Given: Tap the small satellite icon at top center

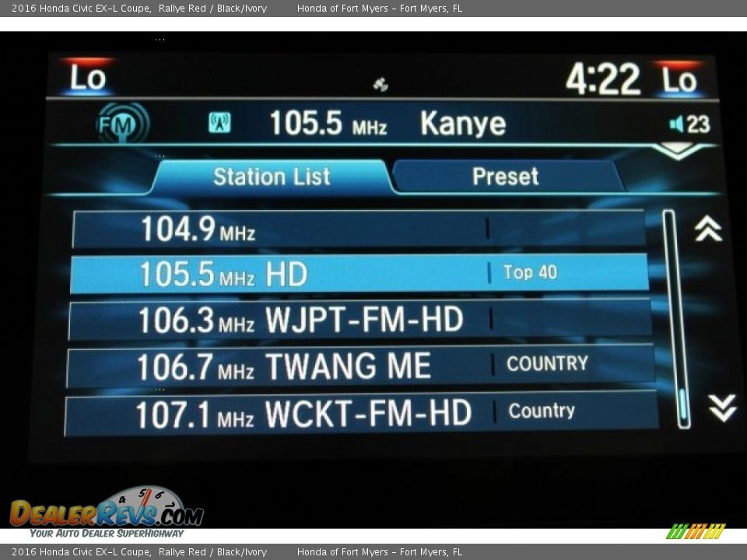Looking at the screenshot, I should click(381, 85).
